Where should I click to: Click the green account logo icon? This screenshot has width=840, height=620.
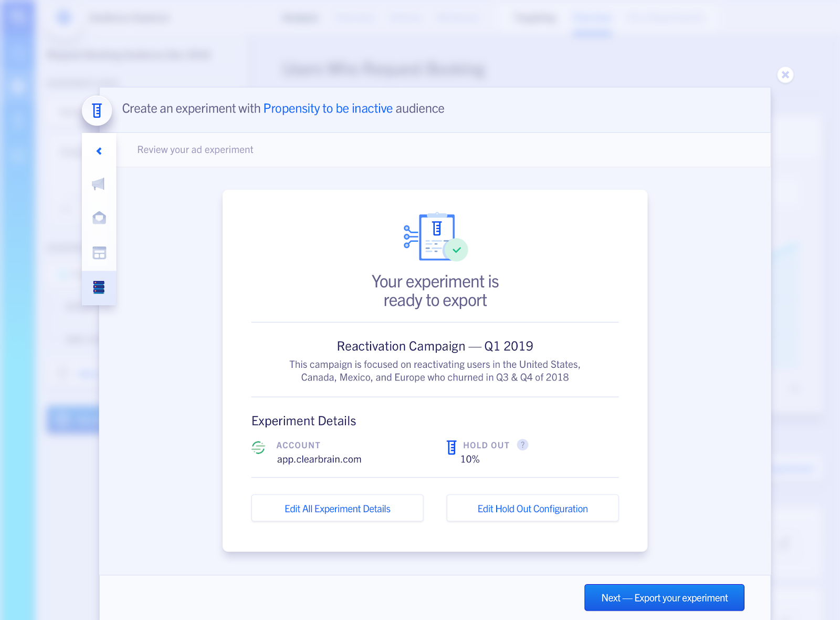click(258, 448)
